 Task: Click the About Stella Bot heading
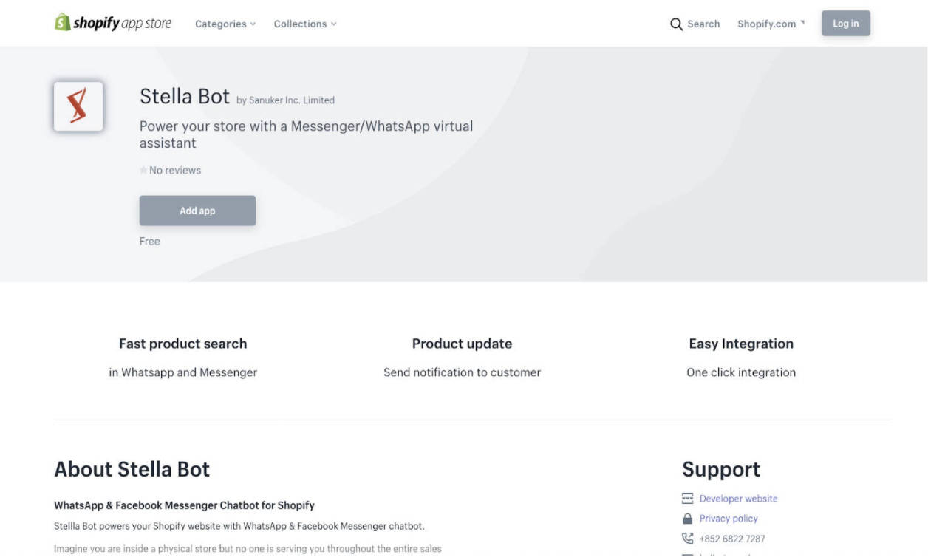132,469
